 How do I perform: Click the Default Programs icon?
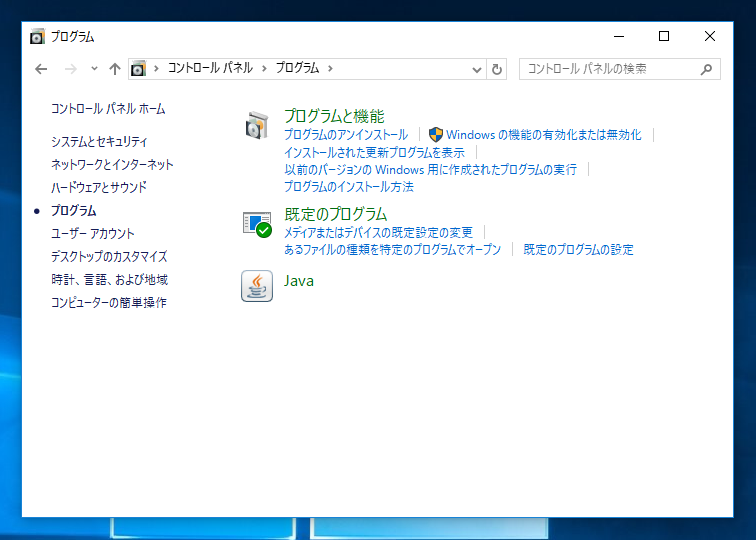[x=257, y=224]
